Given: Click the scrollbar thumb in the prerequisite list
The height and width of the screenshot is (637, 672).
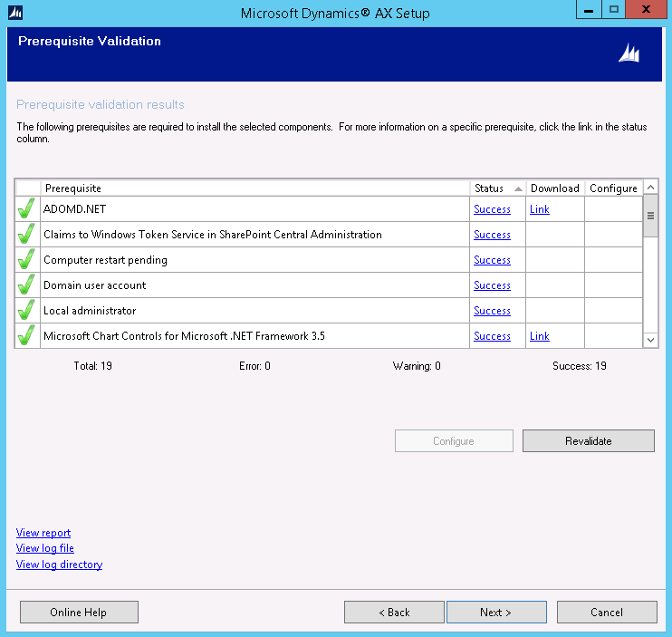Looking at the screenshot, I should [x=650, y=216].
